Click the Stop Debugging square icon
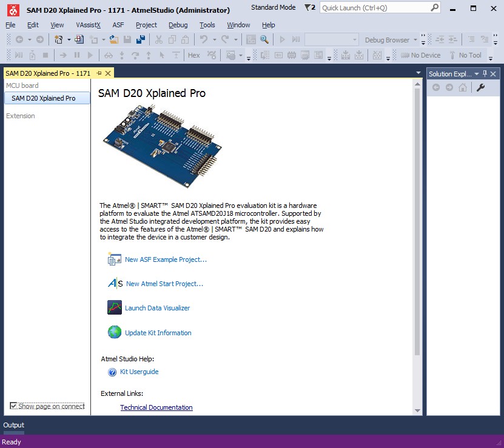 pyautogui.click(x=45, y=55)
